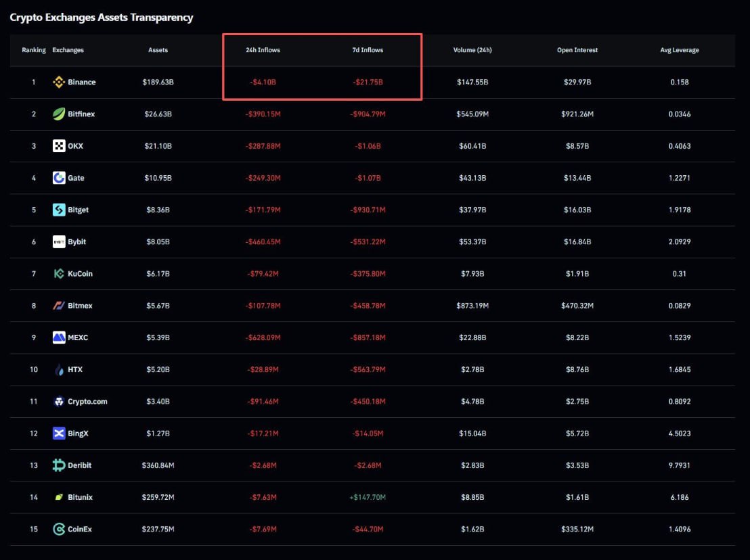Click the KuCoin logo icon

(59, 274)
